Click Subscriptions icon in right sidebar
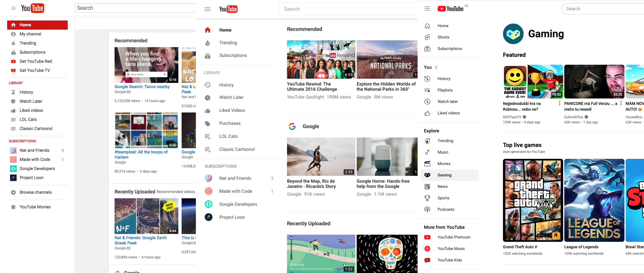This screenshot has width=644, height=273. (x=427, y=49)
